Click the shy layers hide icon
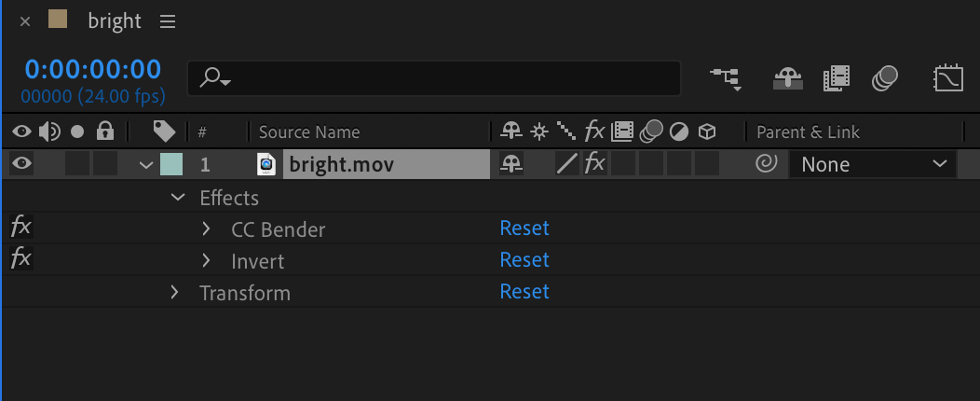980x401 pixels. (788, 78)
